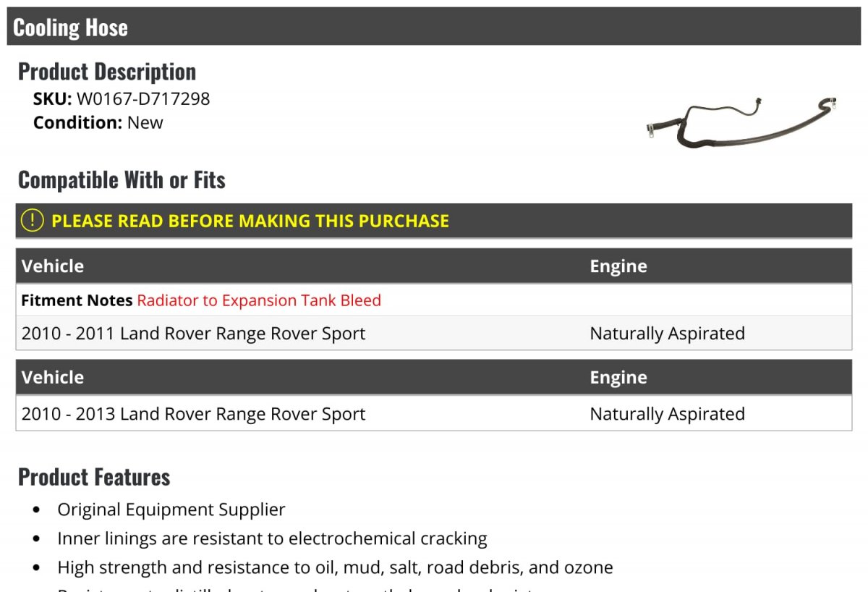868x592 pixels.
Task: Click the warning exclamation circle icon
Action: (33, 221)
